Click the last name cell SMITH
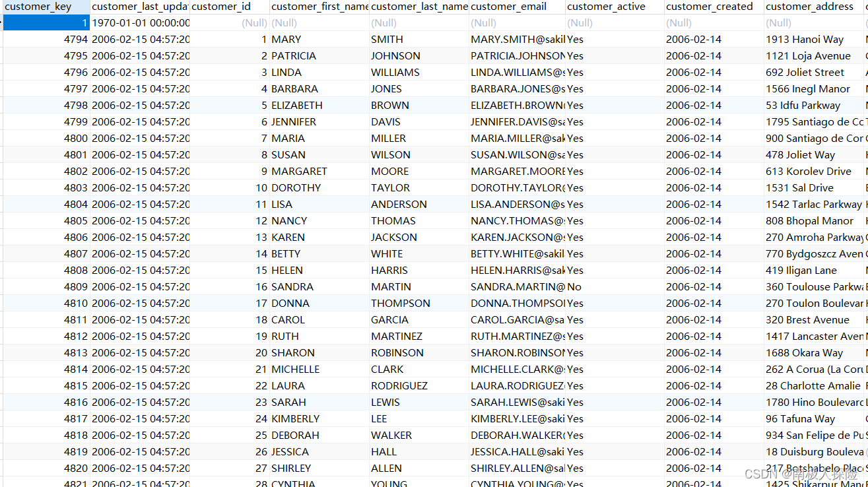Viewport: 868px width, 487px height. pos(419,39)
